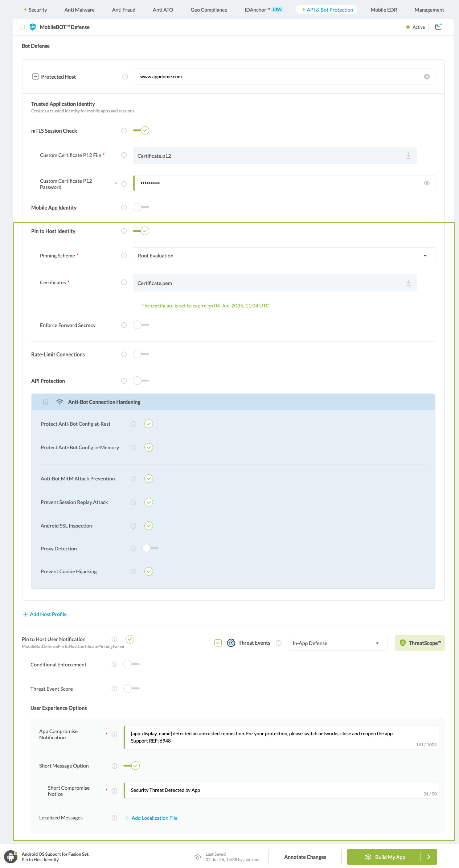459x868 pixels.
Task: Clear the Protected Host field with the X icon
Action: [x=427, y=77]
